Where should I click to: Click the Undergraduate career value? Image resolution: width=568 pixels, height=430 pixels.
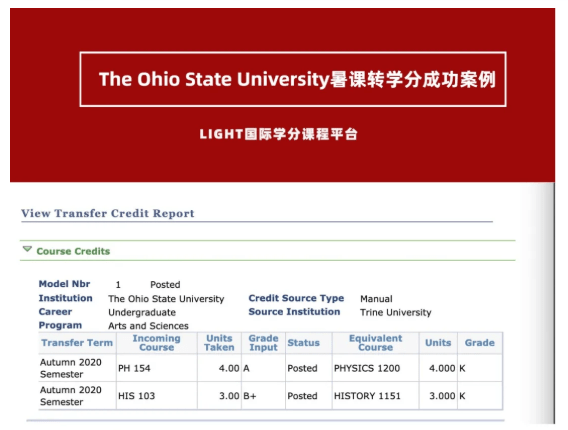coord(142,312)
